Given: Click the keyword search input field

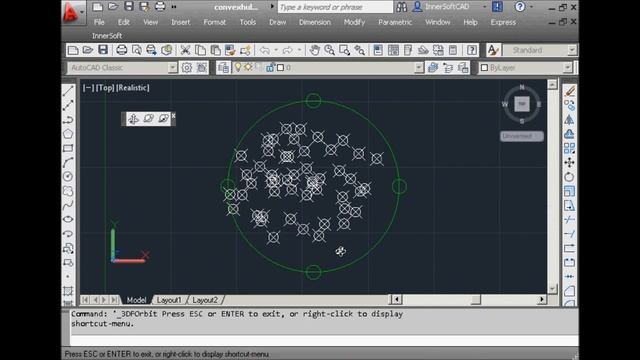Looking at the screenshot, I should (x=335, y=7).
